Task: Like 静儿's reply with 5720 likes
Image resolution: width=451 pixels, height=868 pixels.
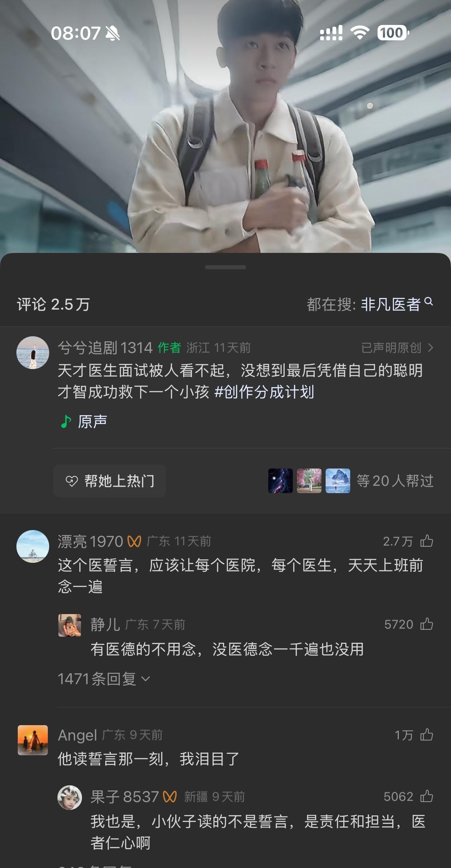Action: pos(426,624)
